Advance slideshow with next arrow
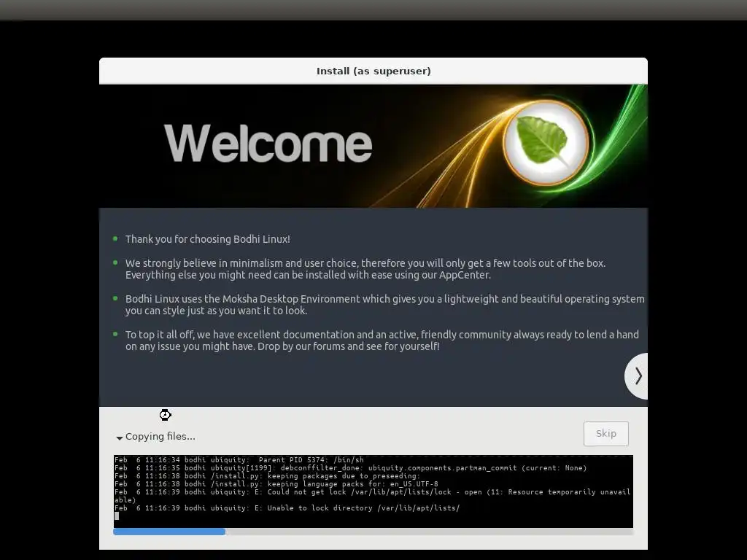This screenshot has width=747, height=560. (x=637, y=376)
